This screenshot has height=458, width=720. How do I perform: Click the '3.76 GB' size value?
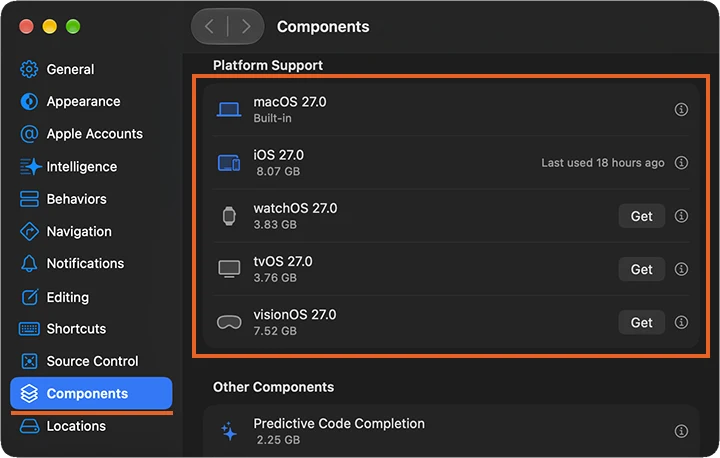pos(275,278)
